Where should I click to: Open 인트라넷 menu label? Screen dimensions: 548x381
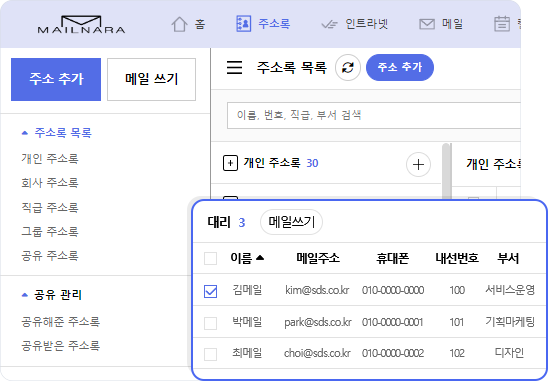pos(367,24)
